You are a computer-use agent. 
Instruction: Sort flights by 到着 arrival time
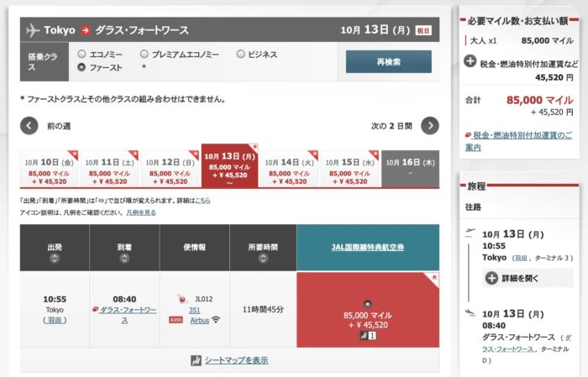click(124, 258)
